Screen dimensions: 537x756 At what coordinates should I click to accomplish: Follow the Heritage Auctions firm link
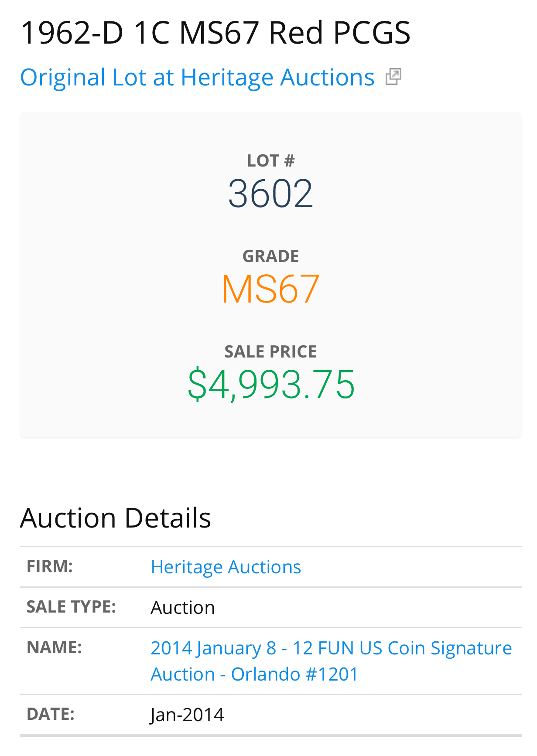point(226,567)
